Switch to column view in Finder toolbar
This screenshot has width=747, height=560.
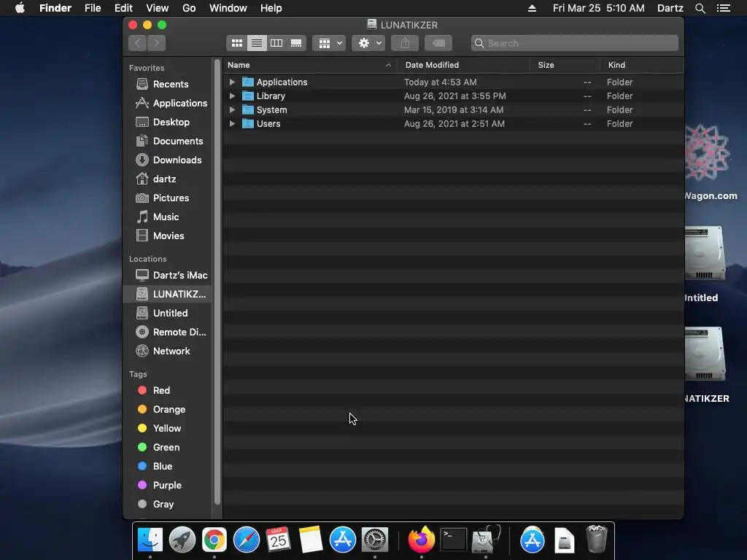point(276,43)
